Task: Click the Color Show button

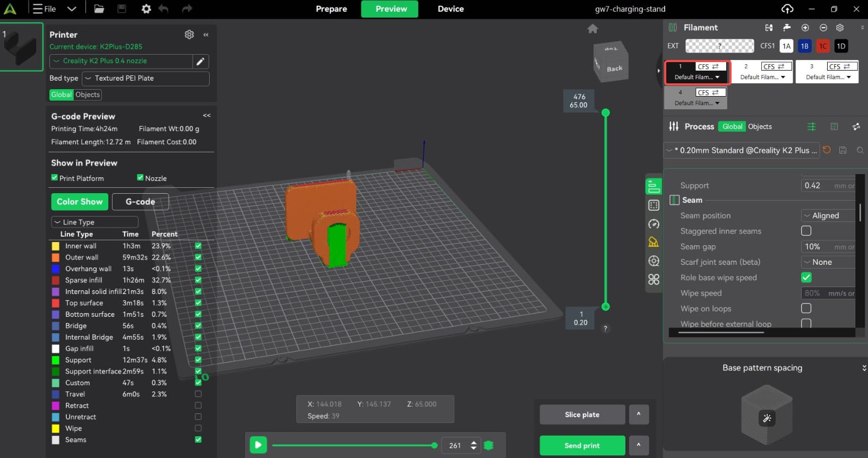Action: pos(80,202)
